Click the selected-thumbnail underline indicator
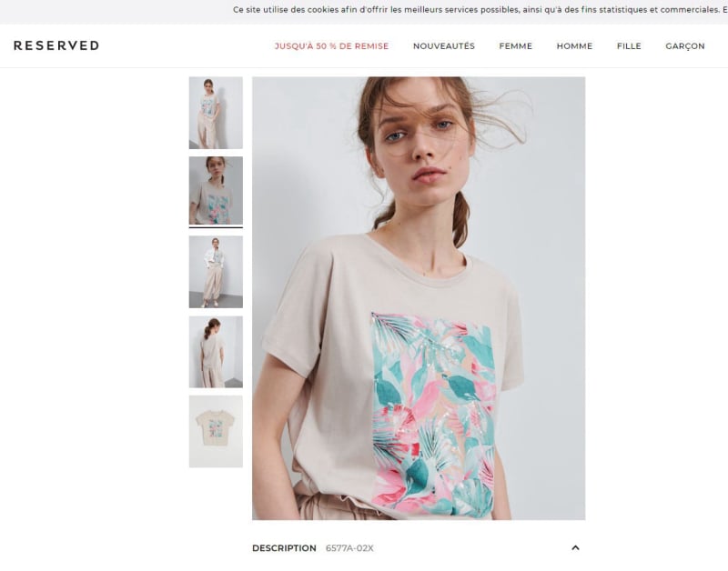Viewport: 728px width, 571px height. coord(216,227)
